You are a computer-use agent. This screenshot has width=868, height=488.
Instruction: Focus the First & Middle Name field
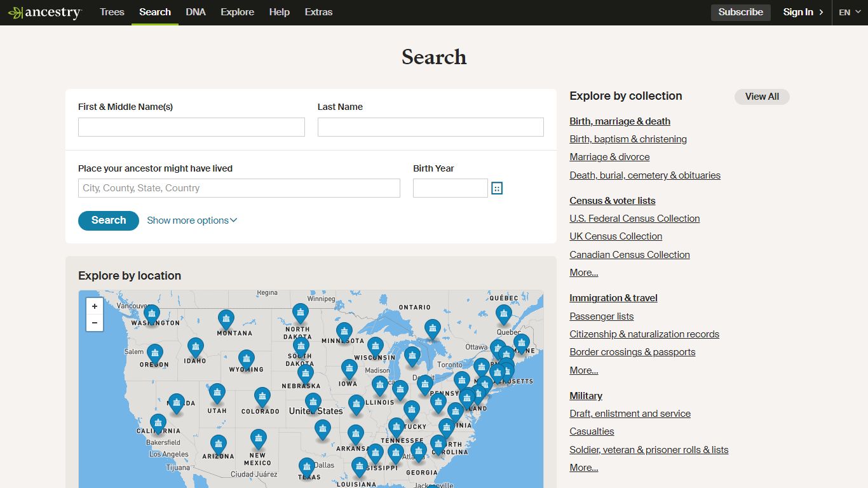point(191,127)
